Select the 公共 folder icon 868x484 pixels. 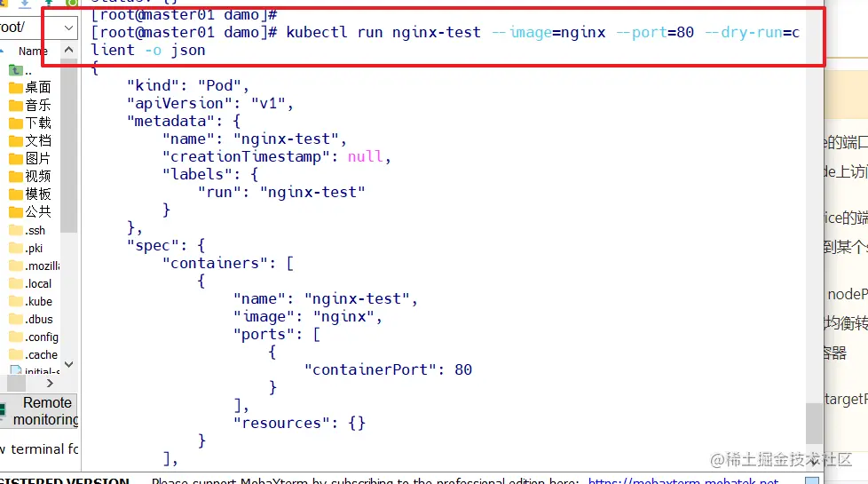click(x=15, y=212)
